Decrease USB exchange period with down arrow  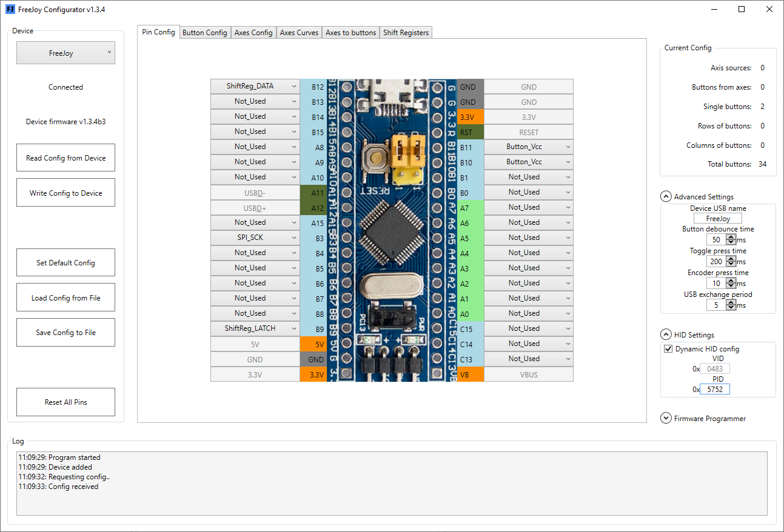click(731, 308)
